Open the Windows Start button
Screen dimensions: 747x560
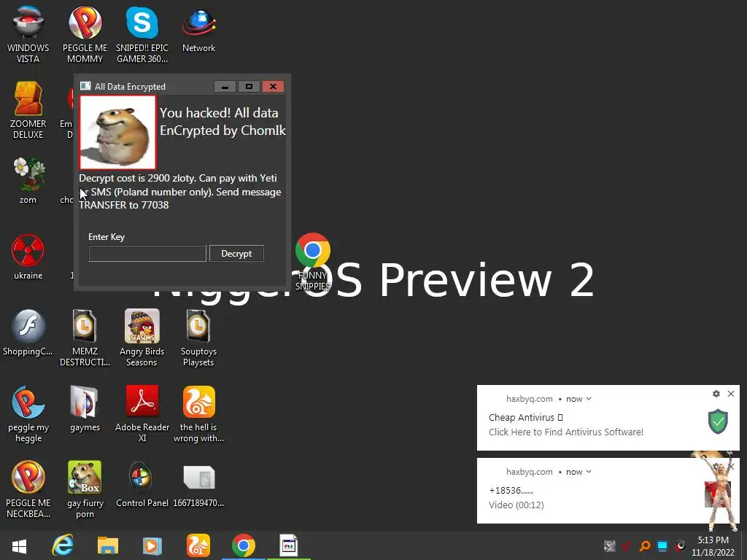click(x=19, y=545)
